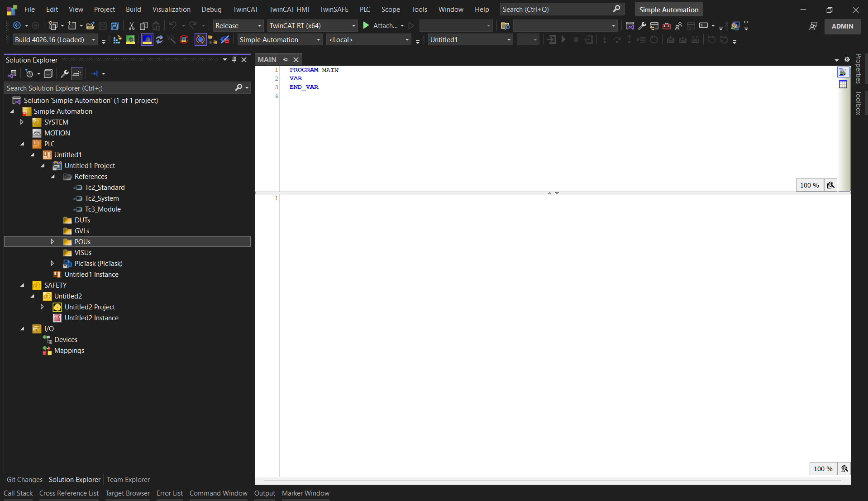868x501 pixels.
Task: Select the Mappings item under I/O
Action: point(69,351)
